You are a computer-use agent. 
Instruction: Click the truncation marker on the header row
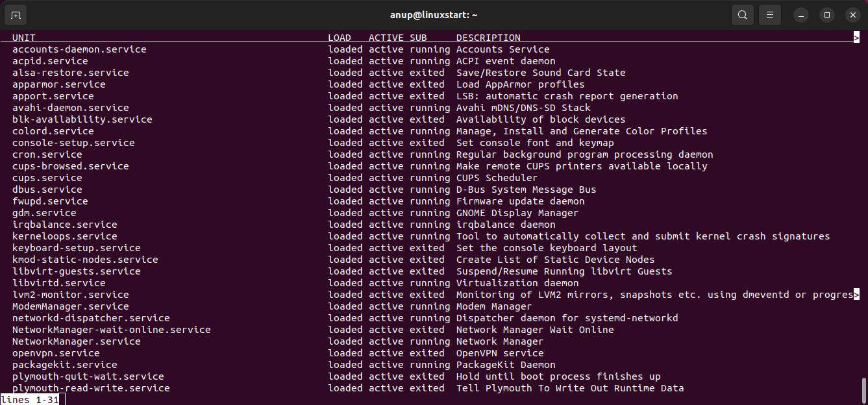[857, 37]
